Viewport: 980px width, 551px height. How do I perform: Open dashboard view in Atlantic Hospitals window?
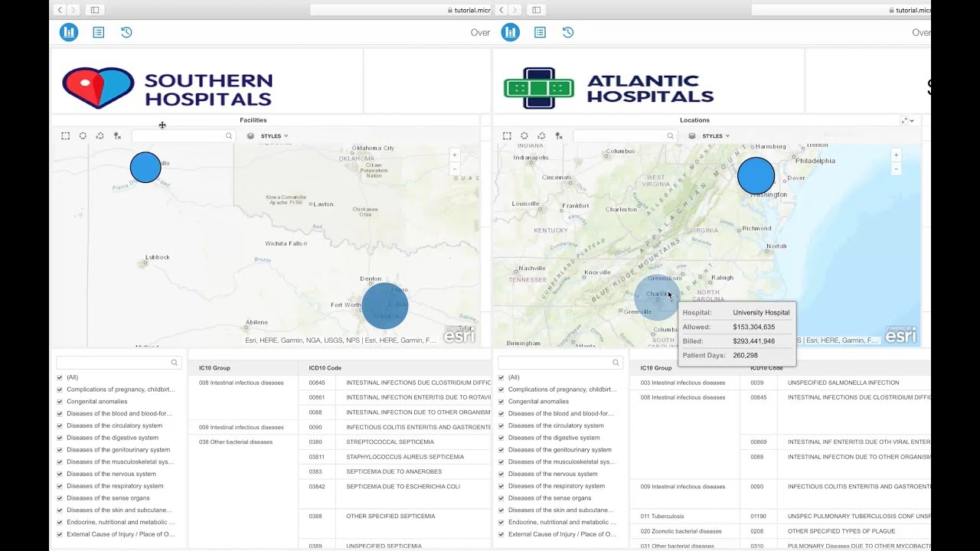(511, 32)
